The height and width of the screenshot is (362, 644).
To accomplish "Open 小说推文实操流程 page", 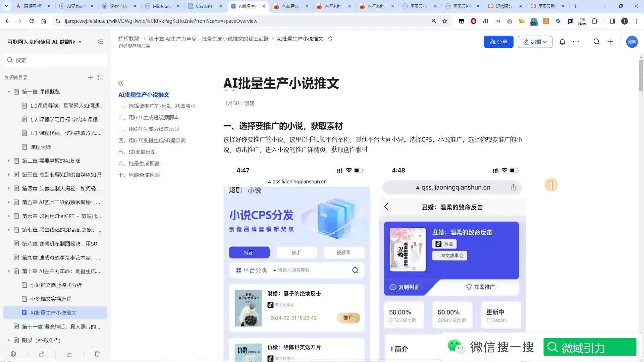I will tap(51, 299).
